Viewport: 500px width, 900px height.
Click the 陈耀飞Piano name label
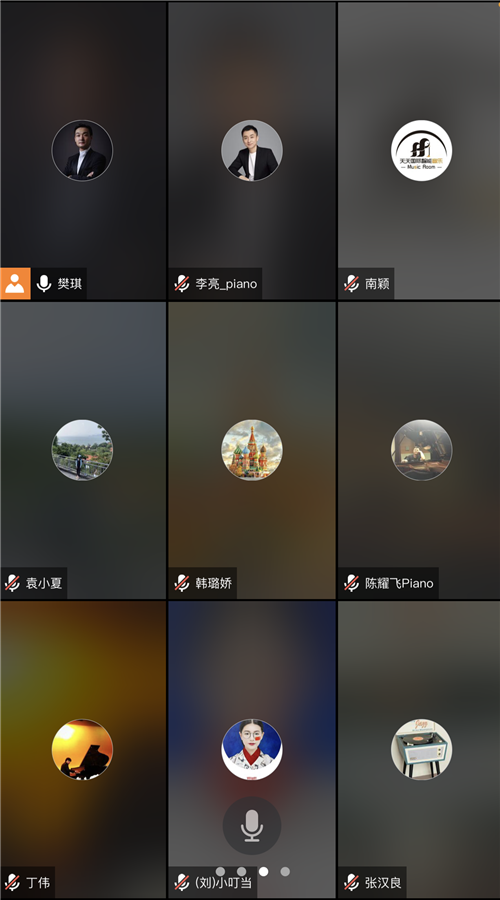coord(400,583)
